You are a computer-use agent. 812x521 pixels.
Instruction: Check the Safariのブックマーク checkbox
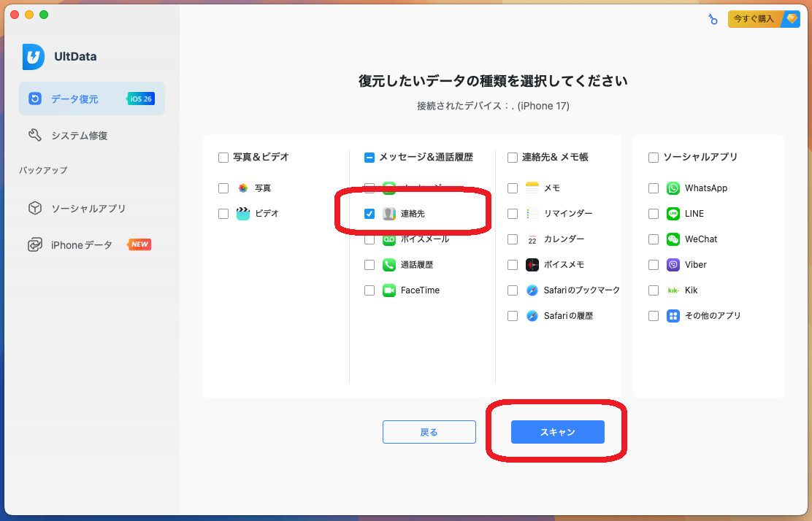coord(512,290)
